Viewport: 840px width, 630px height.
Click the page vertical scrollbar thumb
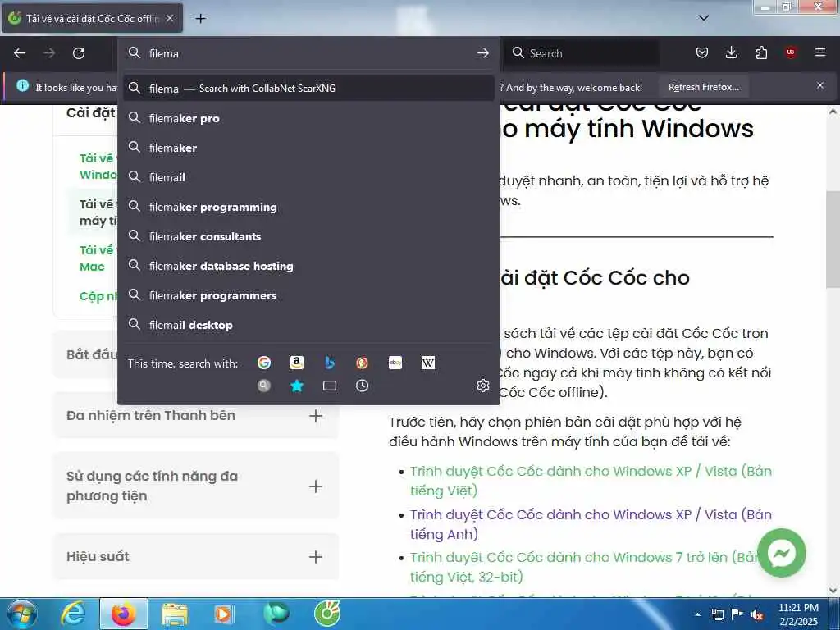coord(833,240)
